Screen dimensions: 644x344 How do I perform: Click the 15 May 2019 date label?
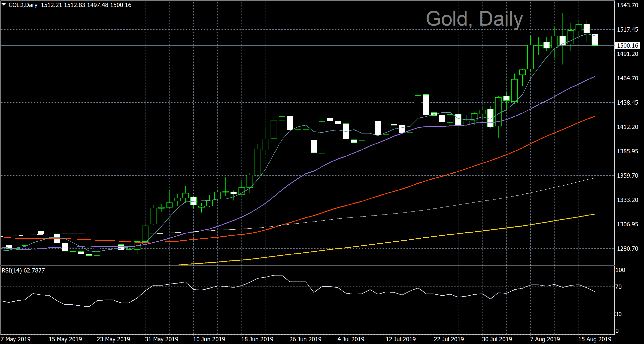point(65,339)
